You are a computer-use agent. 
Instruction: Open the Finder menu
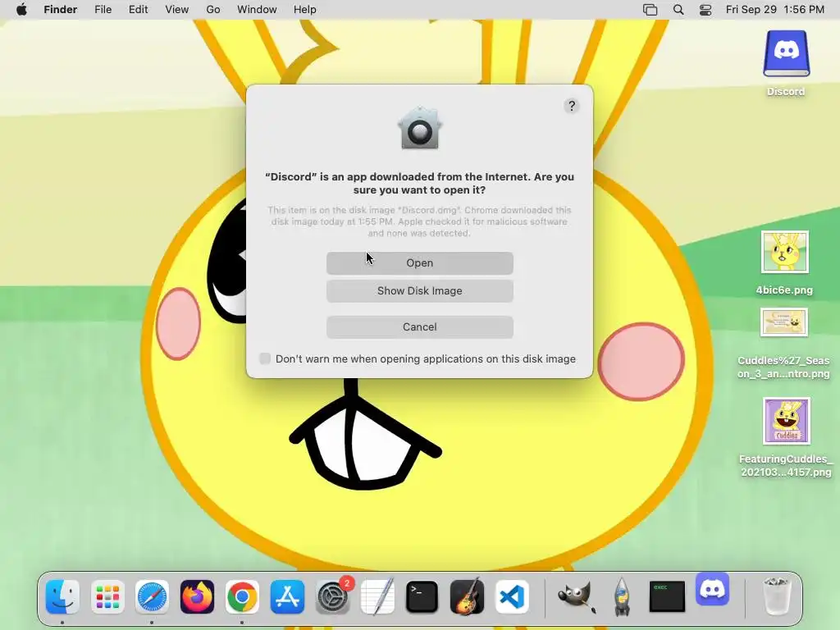(x=61, y=10)
